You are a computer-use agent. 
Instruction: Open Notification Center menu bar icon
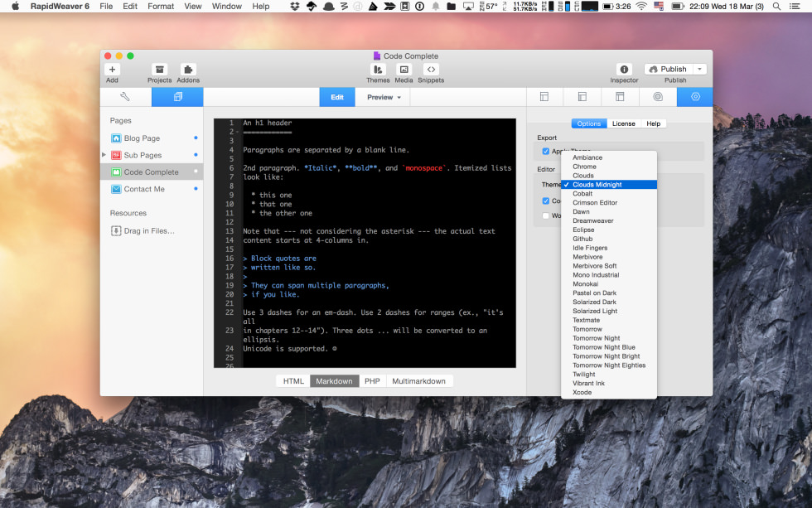795,6
